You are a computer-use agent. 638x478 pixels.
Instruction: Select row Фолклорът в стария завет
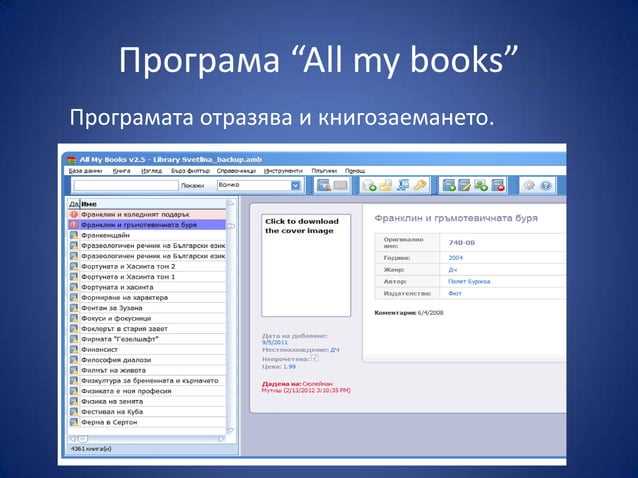pos(147,329)
